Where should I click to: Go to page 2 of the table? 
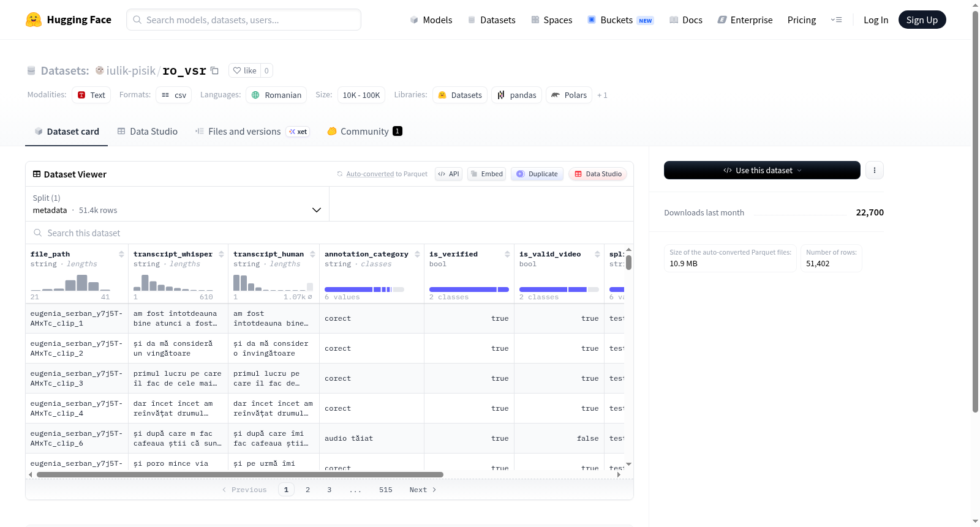[307, 490]
